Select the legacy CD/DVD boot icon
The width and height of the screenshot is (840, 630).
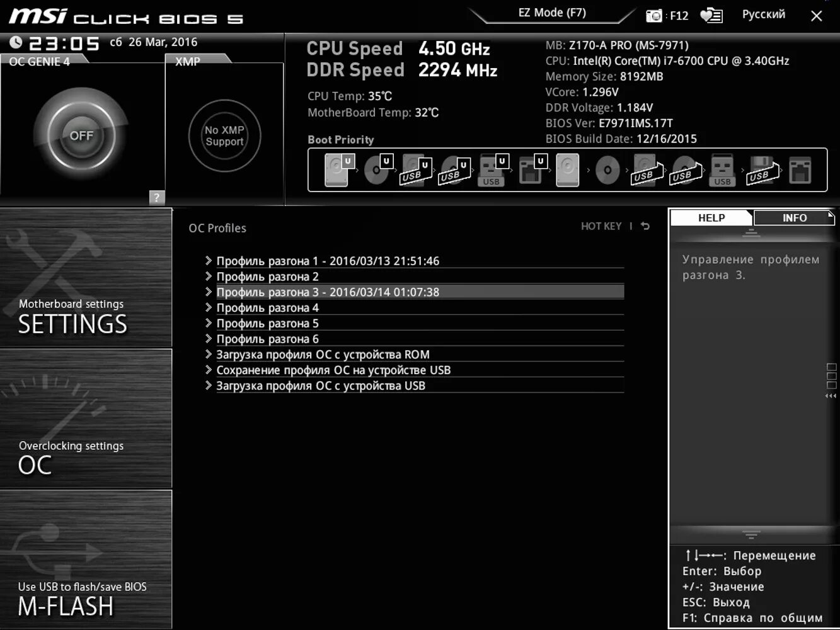(607, 170)
